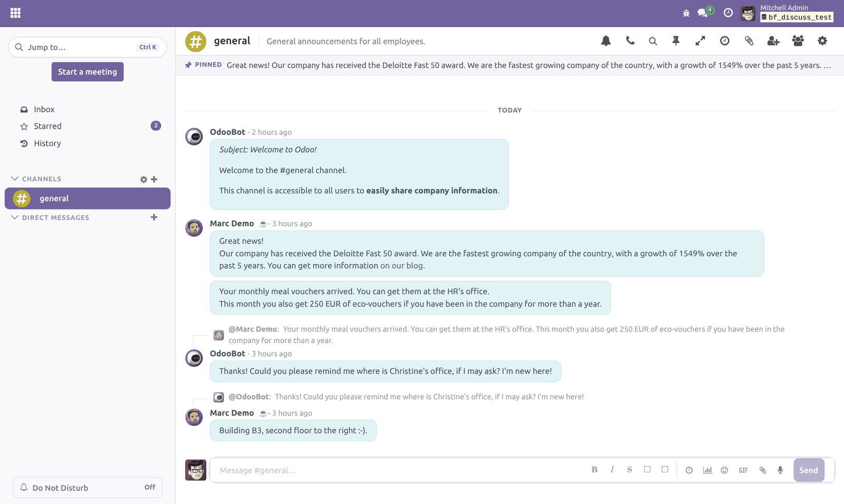
Task: Open activities clock icon in top bar
Action: tap(728, 13)
